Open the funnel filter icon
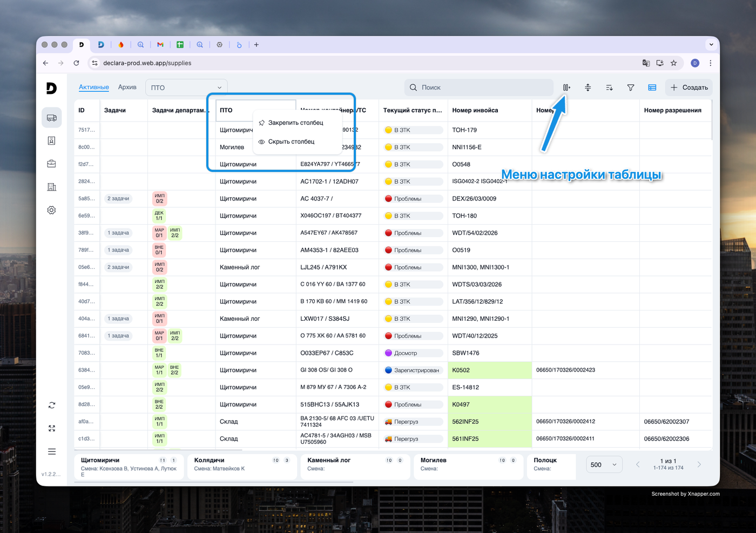756x533 pixels. tap(631, 87)
